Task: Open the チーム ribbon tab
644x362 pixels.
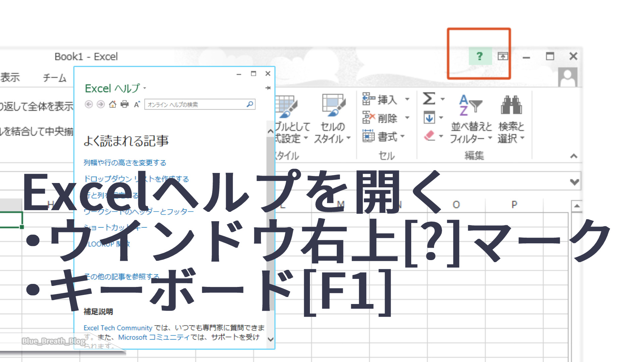Action: click(x=55, y=78)
